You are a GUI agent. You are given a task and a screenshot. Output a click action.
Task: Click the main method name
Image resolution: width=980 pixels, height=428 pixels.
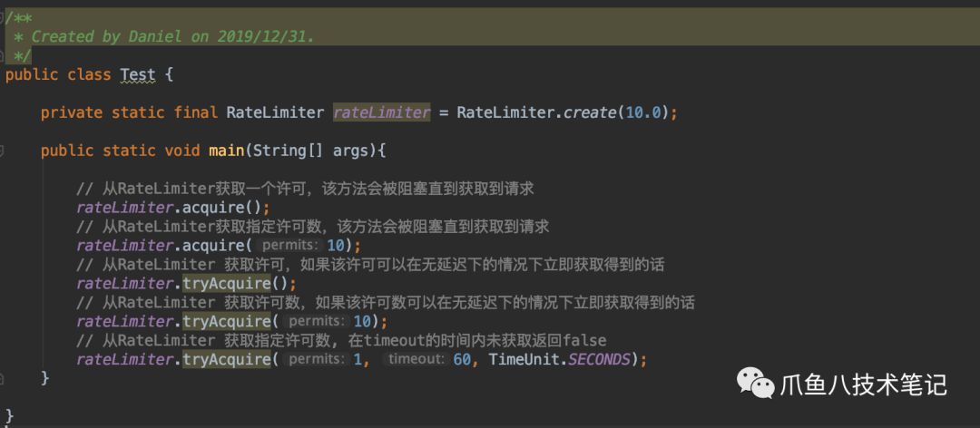tap(227, 151)
